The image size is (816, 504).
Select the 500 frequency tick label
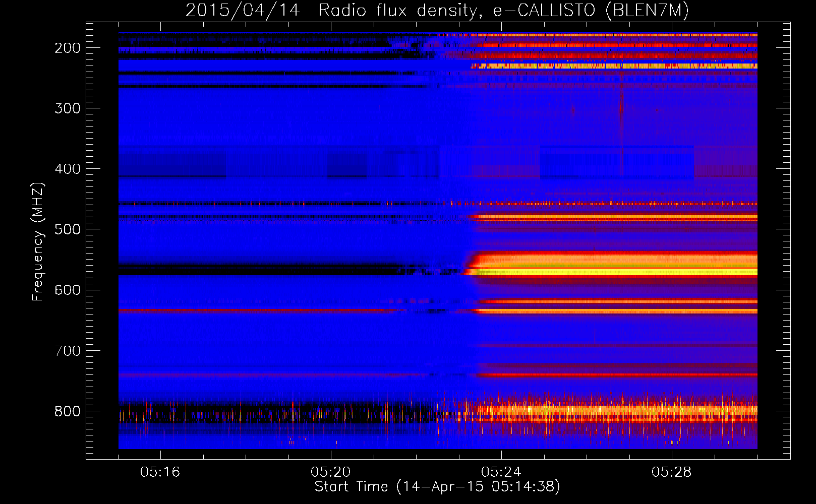point(68,229)
